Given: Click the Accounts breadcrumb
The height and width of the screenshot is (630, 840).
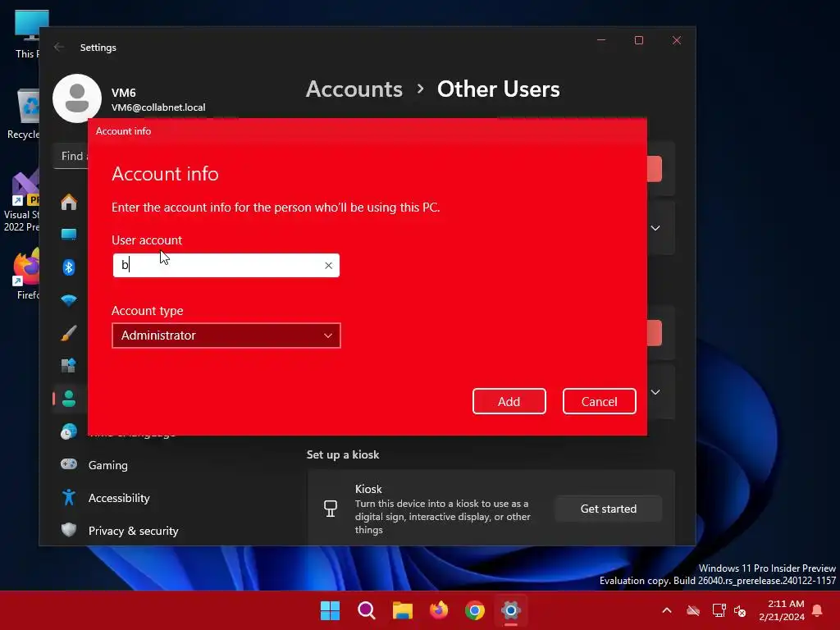Looking at the screenshot, I should tap(354, 89).
